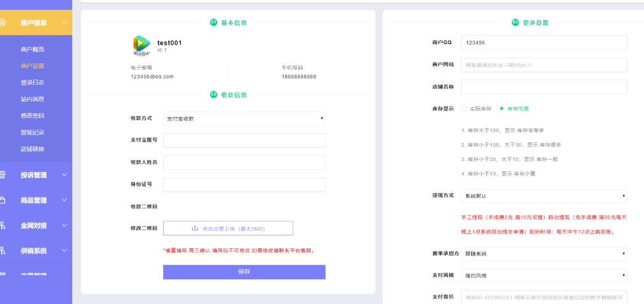The width and height of the screenshot is (644, 304).
Task: Click the 支付宝账号 input field
Action: click(x=244, y=140)
